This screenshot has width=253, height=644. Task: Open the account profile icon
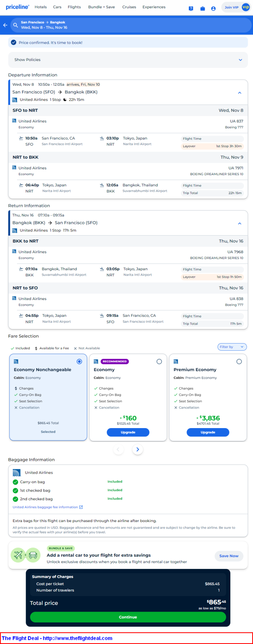point(213,8)
